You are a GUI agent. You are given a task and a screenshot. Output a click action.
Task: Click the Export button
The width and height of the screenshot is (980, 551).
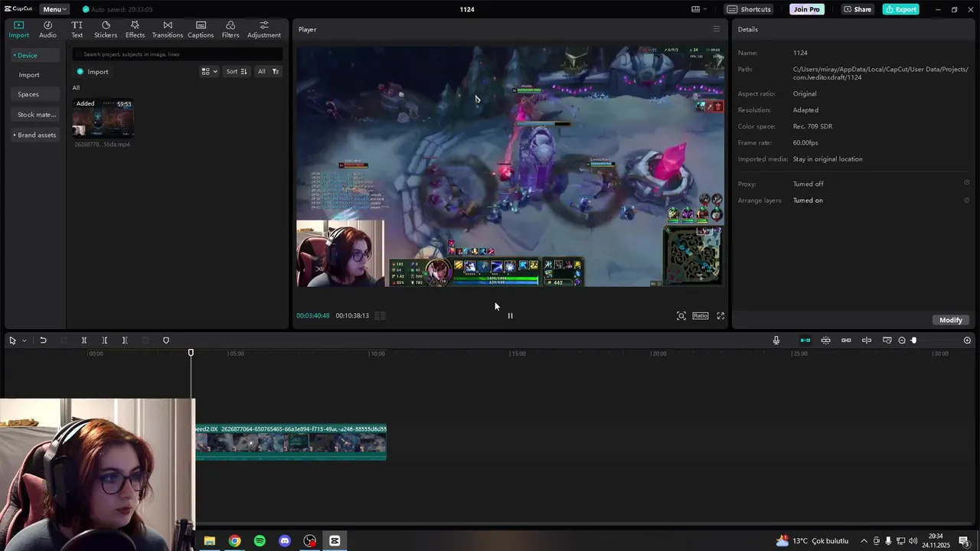coord(900,9)
